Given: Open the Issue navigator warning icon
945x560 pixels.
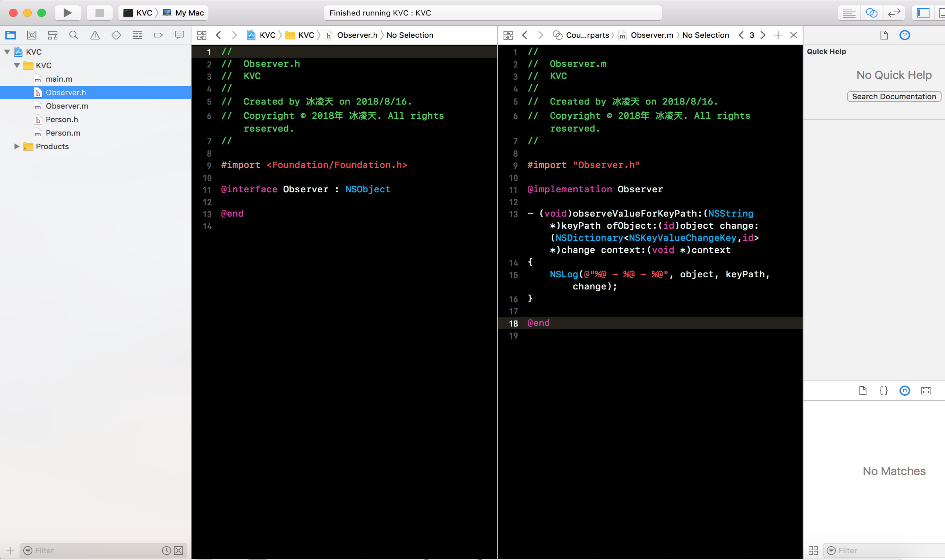Looking at the screenshot, I should [x=95, y=35].
